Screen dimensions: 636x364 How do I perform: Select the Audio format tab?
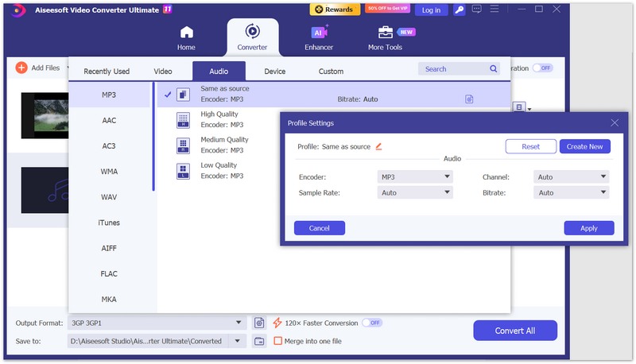pyautogui.click(x=219, y=72)
